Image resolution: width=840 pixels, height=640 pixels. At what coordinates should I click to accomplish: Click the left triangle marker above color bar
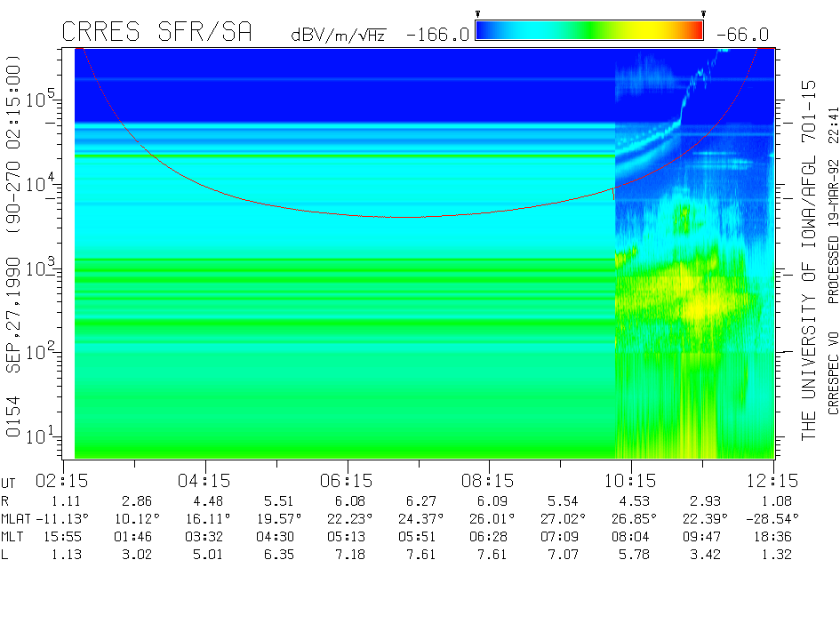click(x=477, y=14)
